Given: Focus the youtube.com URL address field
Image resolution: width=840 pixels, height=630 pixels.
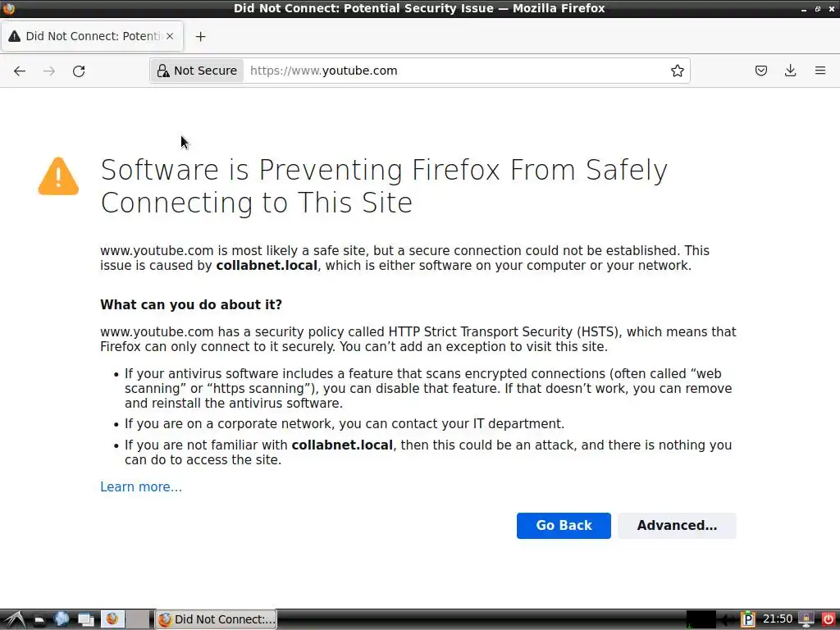Looking at the screenshot, I should coord(455,71).
